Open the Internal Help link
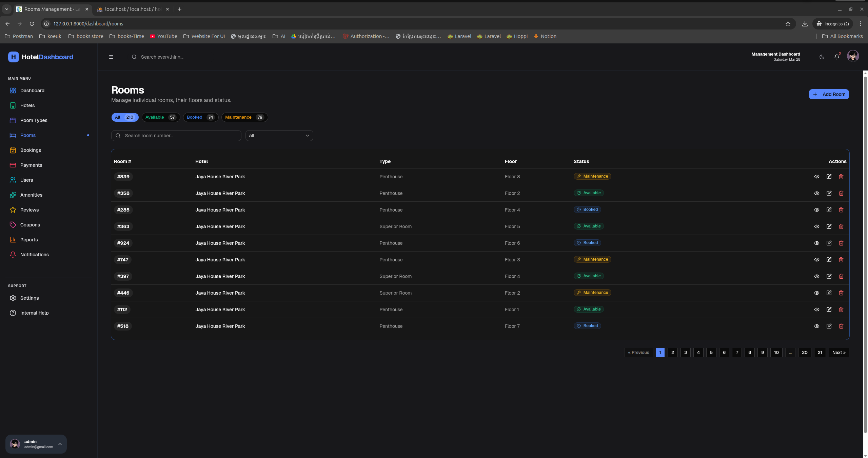Viewport: 868px width, 458px height. (49, 313)
